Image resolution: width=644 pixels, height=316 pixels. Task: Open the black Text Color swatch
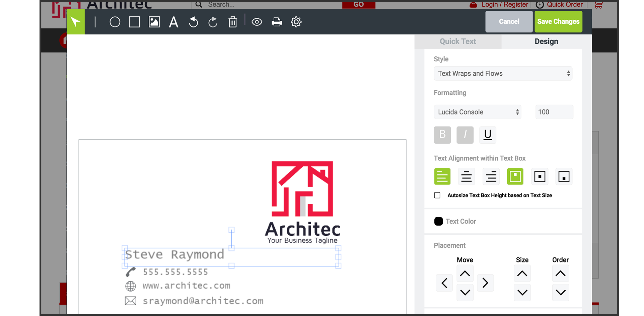pos(438,221)
